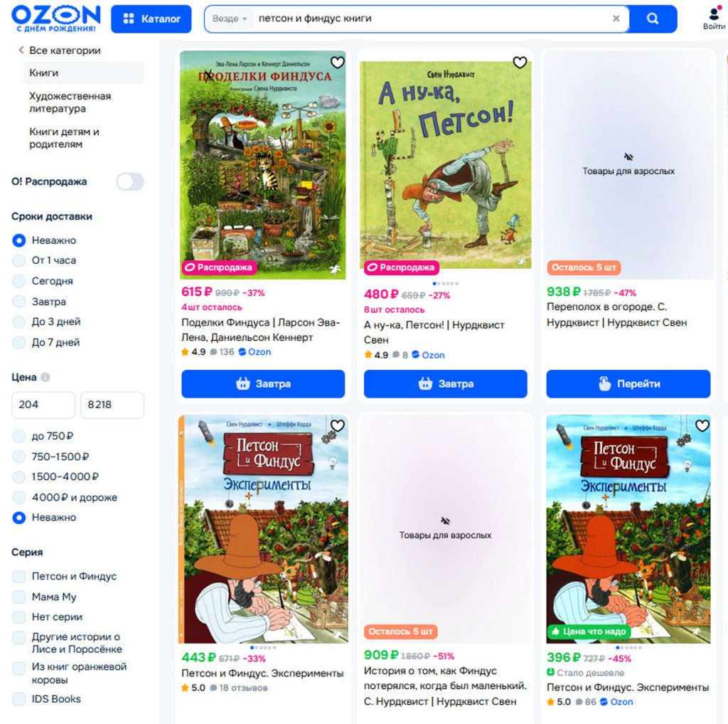Add Поделки Финдуса to cart via Завтра button
This screenshot has height=724, width=728.
[263, 383]
